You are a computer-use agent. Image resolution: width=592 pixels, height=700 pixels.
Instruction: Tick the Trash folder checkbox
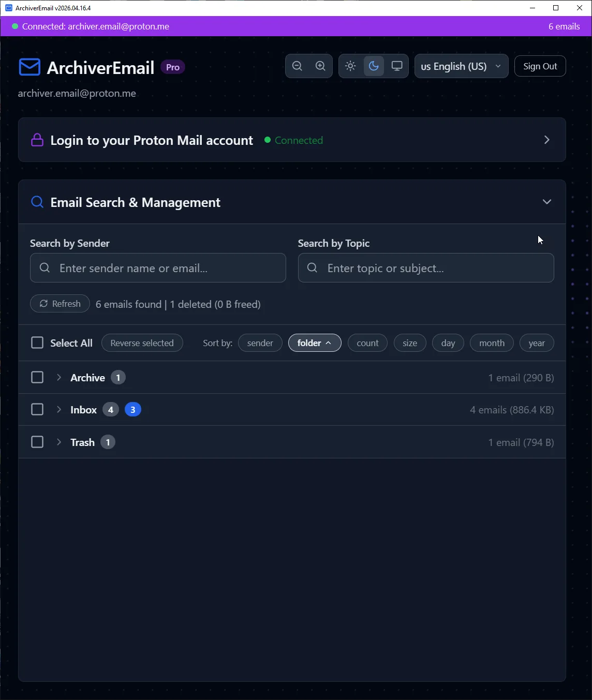37,442
